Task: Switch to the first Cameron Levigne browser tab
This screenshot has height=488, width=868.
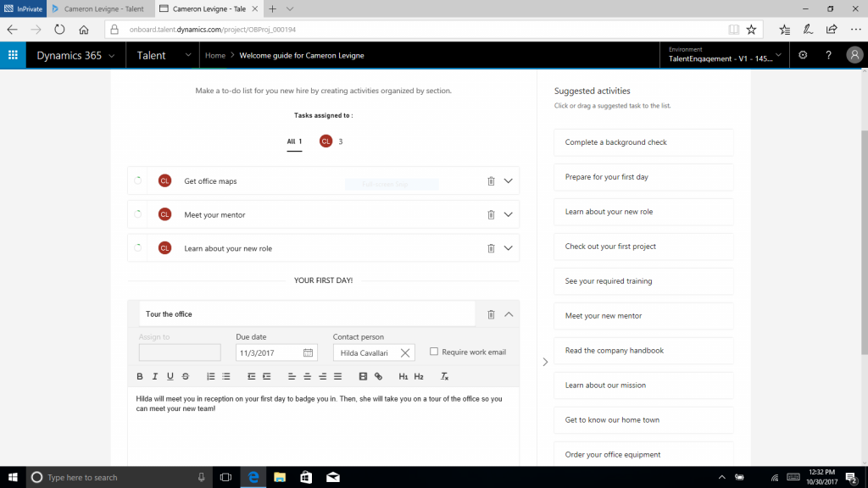Action: tap(103, 8)
